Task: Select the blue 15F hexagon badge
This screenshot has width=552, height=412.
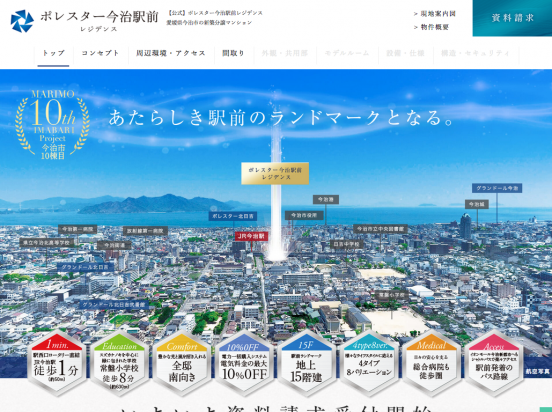Action: [x=306, y=363]
